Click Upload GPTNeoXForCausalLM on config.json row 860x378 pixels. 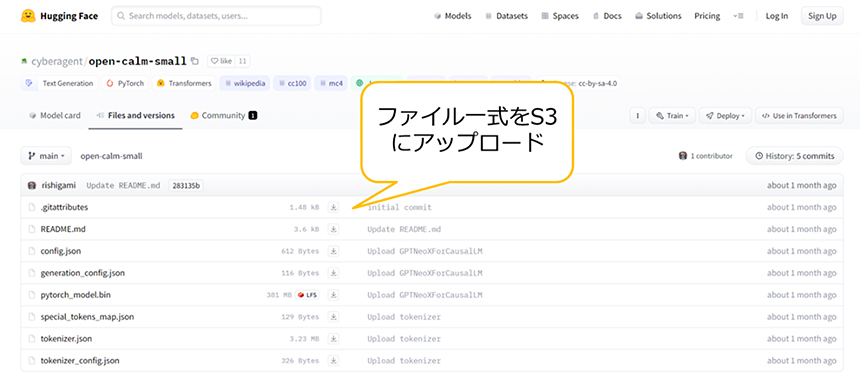[425, 251]
